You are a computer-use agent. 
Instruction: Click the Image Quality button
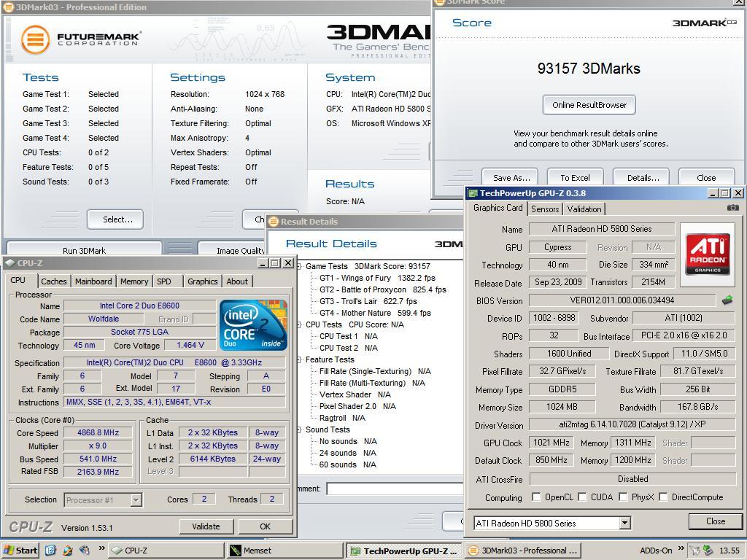pos(233,249)
